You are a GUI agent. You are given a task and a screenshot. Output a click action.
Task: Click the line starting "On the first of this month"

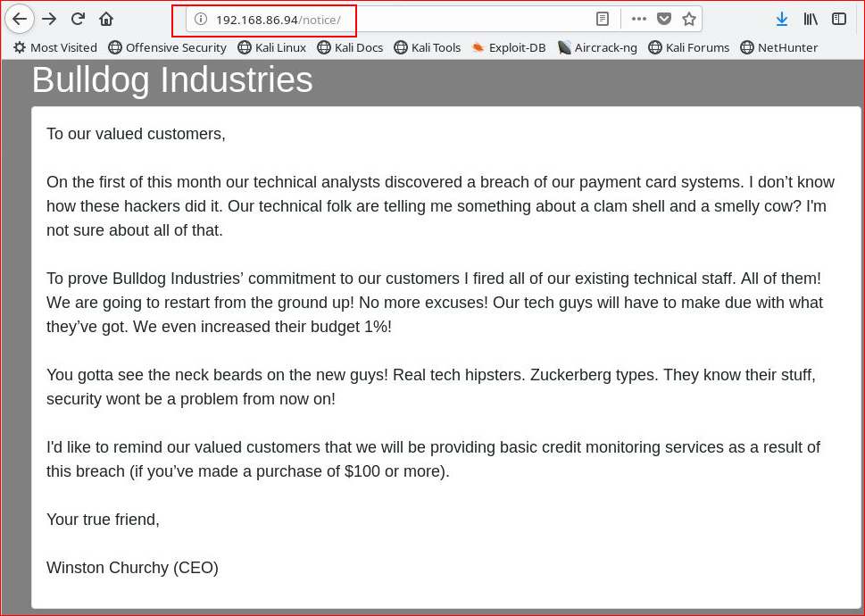[440, 182]
